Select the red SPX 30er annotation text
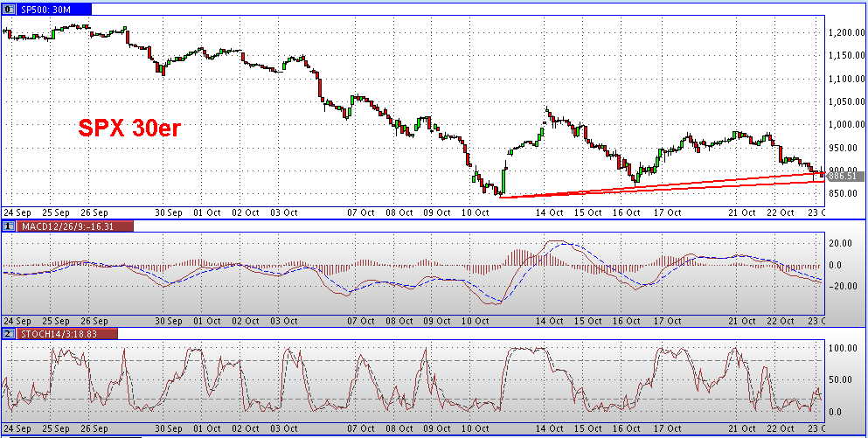Image resolution: width=868 pixels, height=438 pixels. 129,129
